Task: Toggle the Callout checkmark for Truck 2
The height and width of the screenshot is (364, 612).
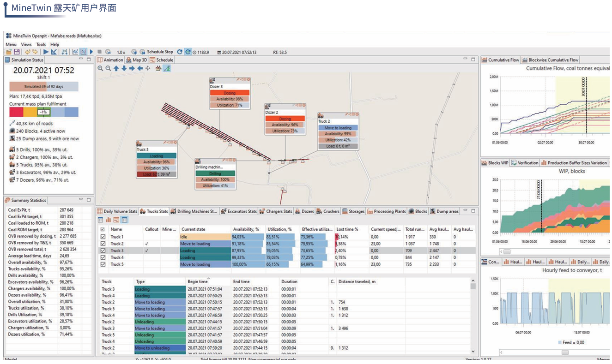Action: (147, 244)
